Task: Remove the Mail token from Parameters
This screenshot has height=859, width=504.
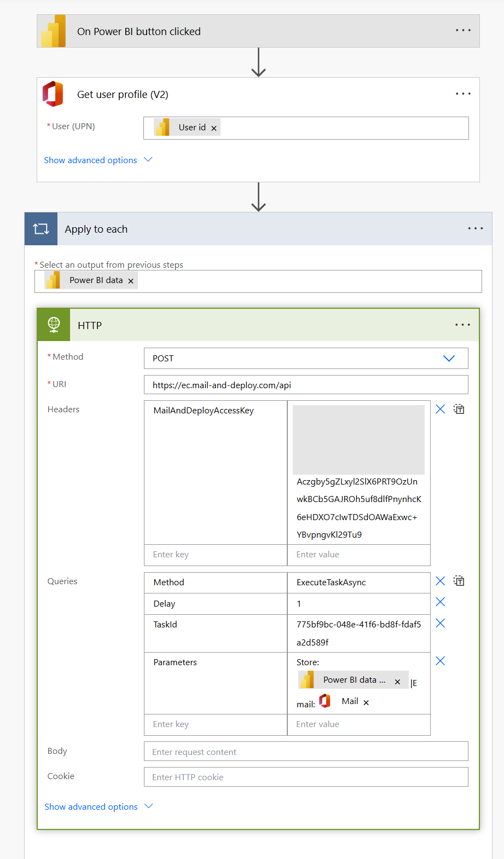Action: (x=366, y=702)
